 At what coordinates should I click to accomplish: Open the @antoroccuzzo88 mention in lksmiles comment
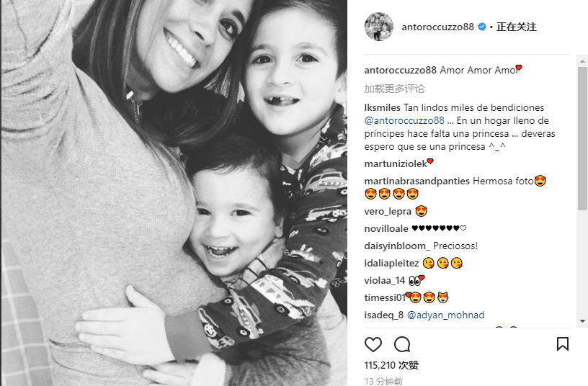(x=404, y=121)
